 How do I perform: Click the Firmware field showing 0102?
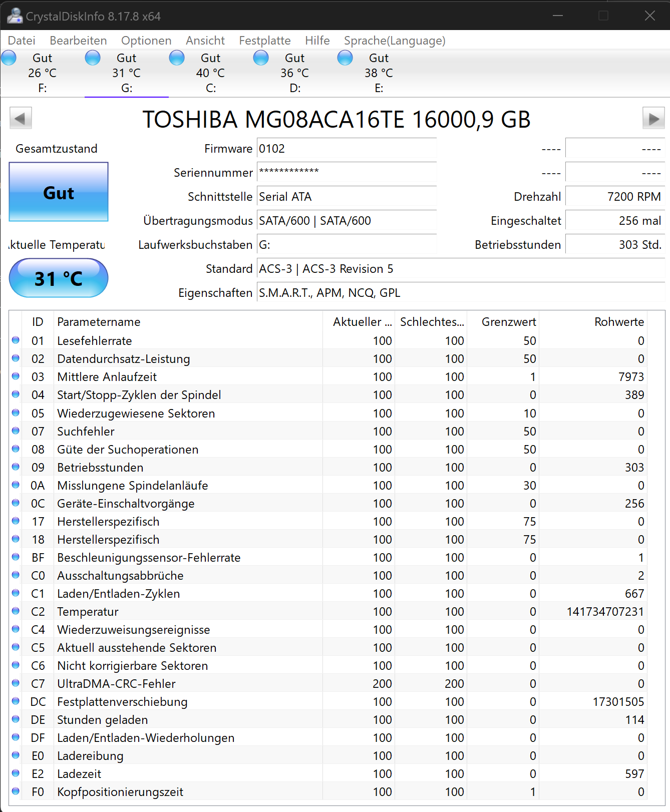click(x=347, y=149)
